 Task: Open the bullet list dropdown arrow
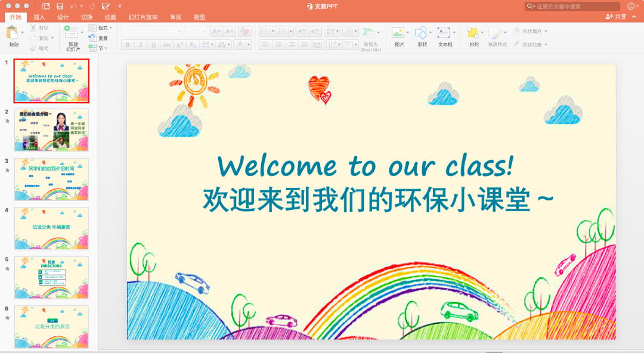pos(273,31)
